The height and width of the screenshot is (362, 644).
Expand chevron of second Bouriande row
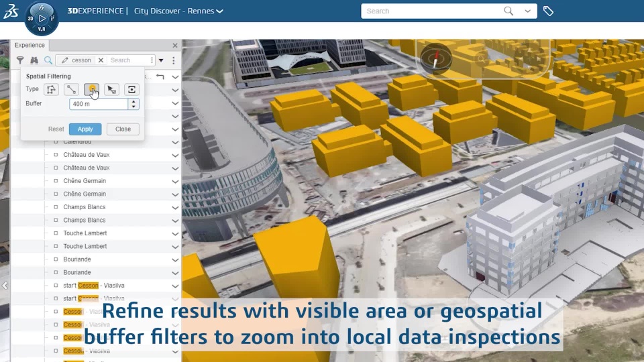point(175,273)
